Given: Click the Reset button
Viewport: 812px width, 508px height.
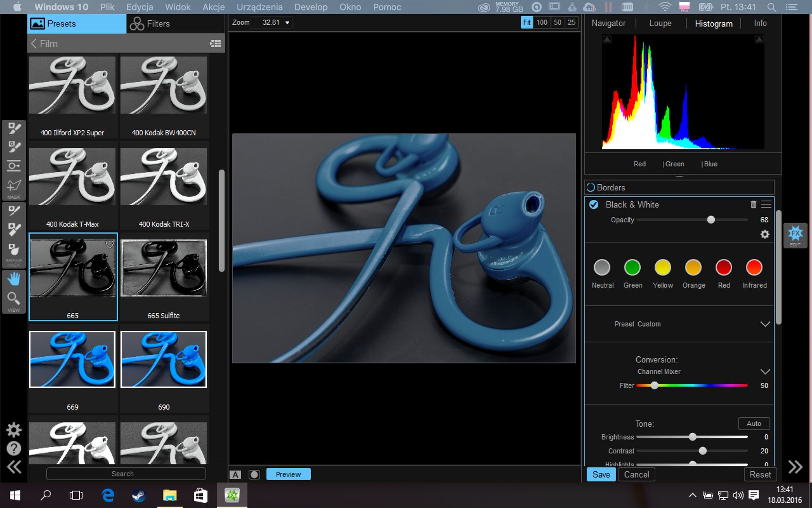Looking at the screenshot, I should [760, 474].
